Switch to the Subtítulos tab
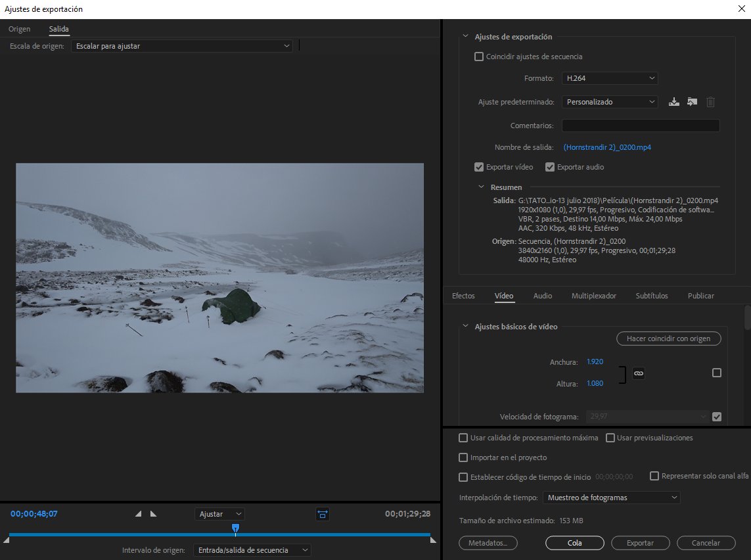Screen dimensions: 751x560 click(x=651, y=296)
